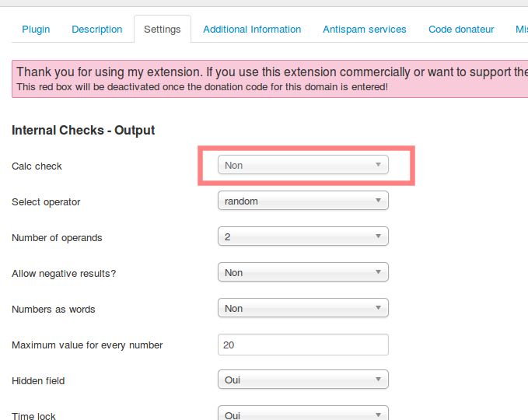The height and width of the screenshot is (420, 528).
Task: Expand the Select operator dropdown
Action: coord(303,201)
